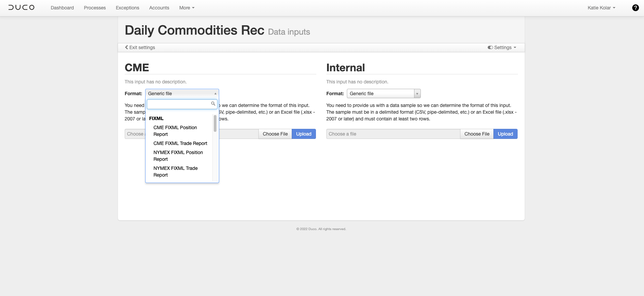
Task: Select NYMEX FIXML Trade Report
Action: click(175, 172)
